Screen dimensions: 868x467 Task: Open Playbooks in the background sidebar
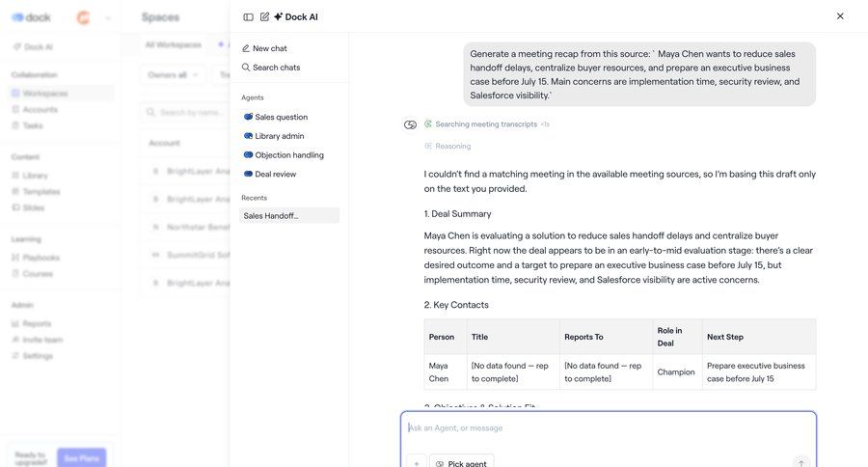(36, 258)
